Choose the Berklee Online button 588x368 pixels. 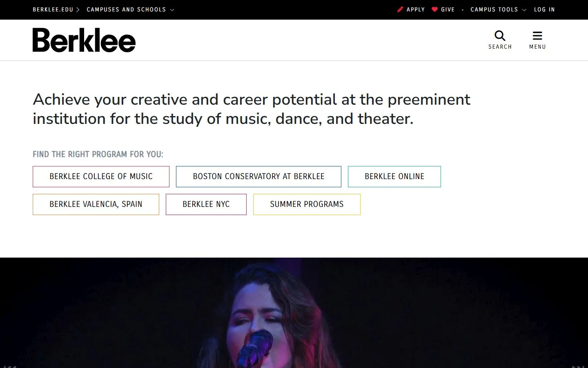point(394,177)
